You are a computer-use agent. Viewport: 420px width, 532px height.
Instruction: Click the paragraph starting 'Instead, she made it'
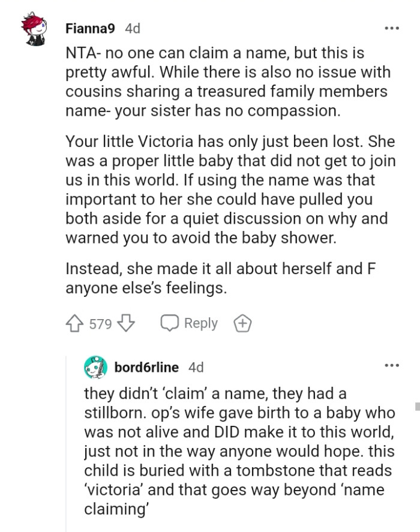(x=222, y=279)
